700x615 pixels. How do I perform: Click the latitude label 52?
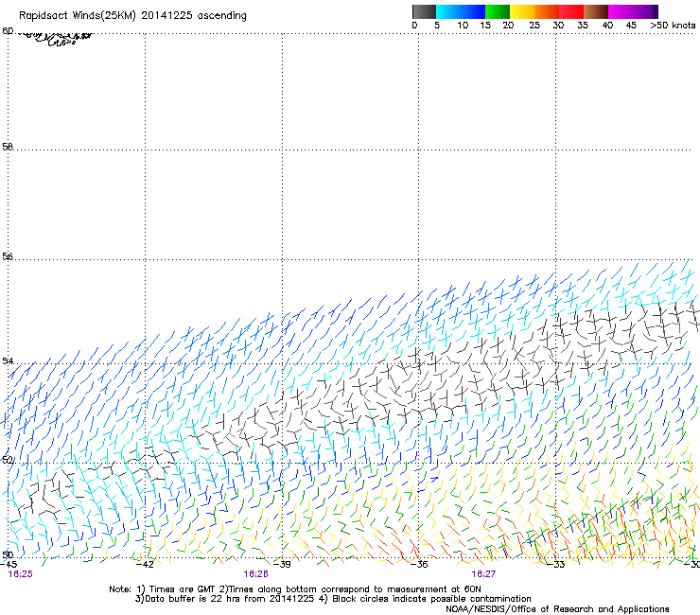pos(8,460)
